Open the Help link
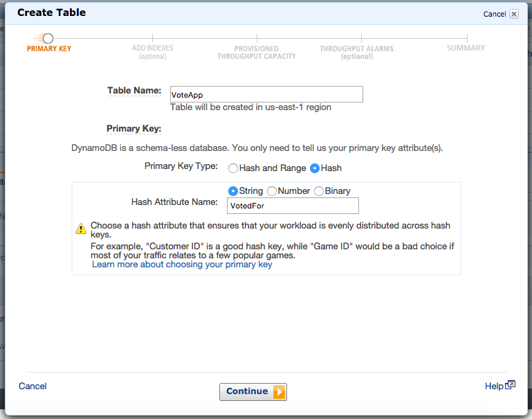 click(x=494, y=386)
